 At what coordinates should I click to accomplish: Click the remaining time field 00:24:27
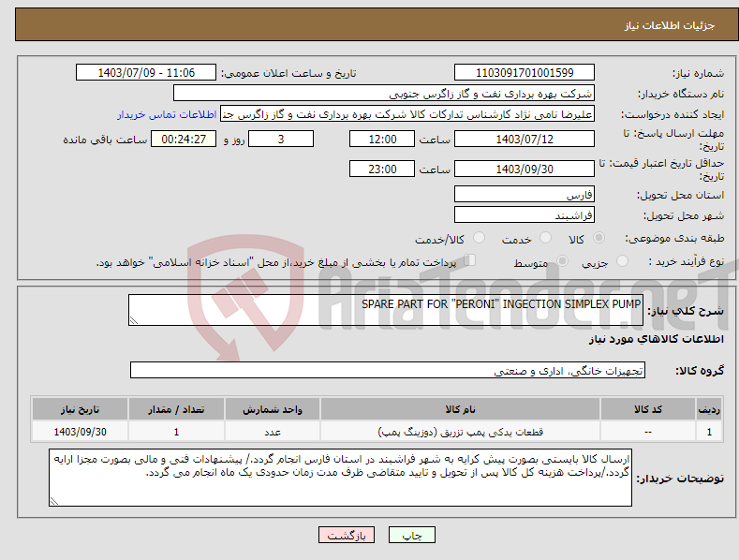coord(184,139)
